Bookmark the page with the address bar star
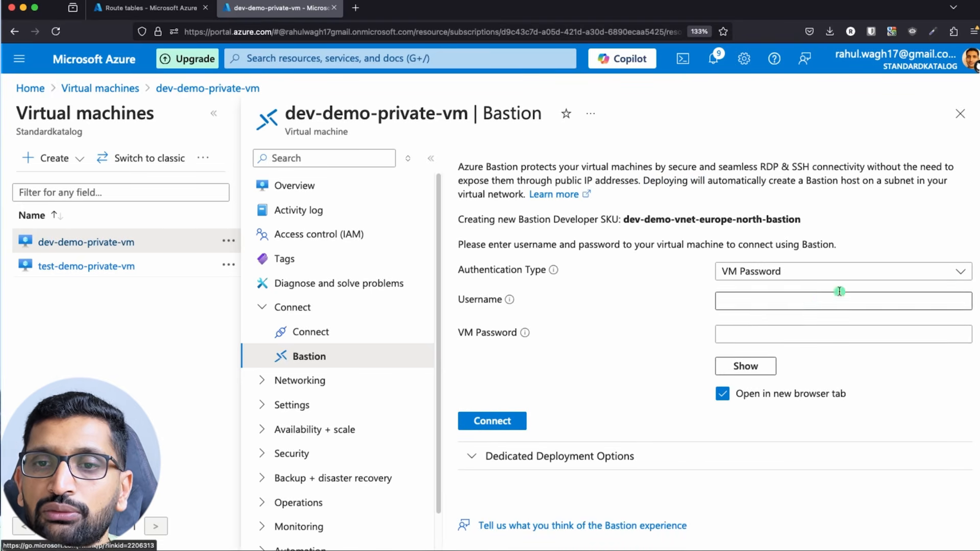The image size is (980, 551). pyautogui.click(x=723, y=32)
